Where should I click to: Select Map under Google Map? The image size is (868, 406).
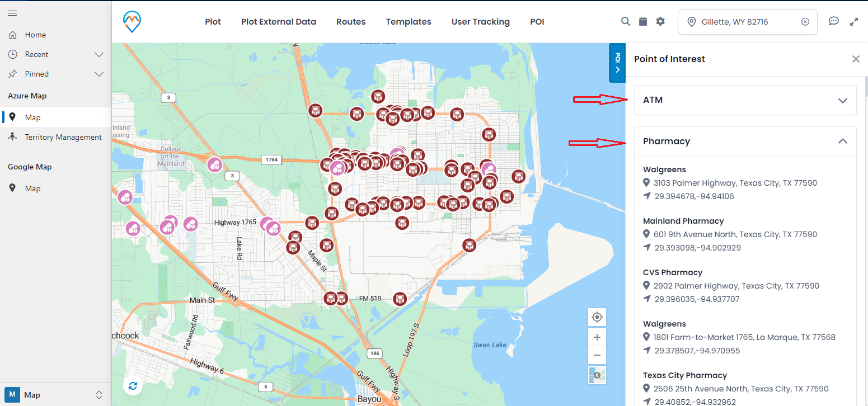(x=56, y=188)
